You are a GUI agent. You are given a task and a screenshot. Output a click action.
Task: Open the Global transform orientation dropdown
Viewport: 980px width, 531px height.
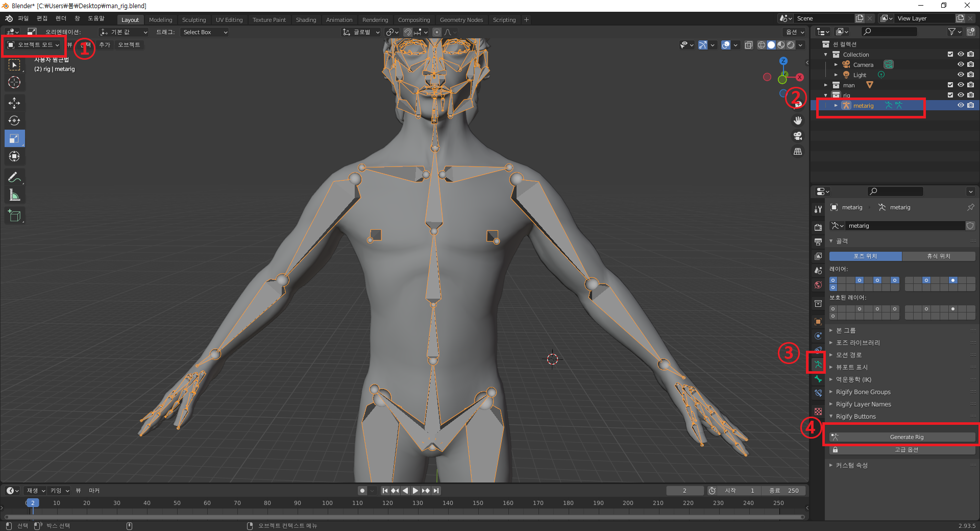(361, 32)
